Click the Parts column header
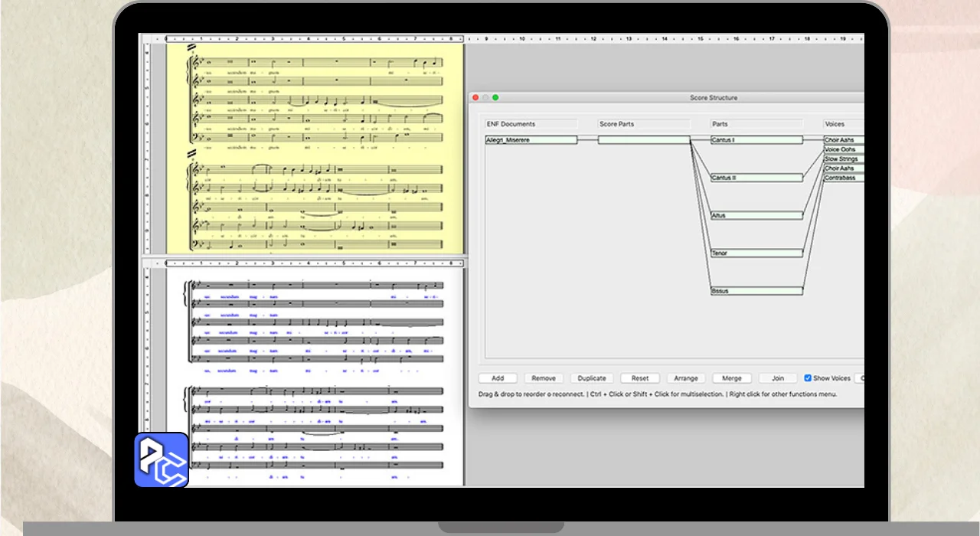This screenshot has height=536, width=980. click(756, 124)
